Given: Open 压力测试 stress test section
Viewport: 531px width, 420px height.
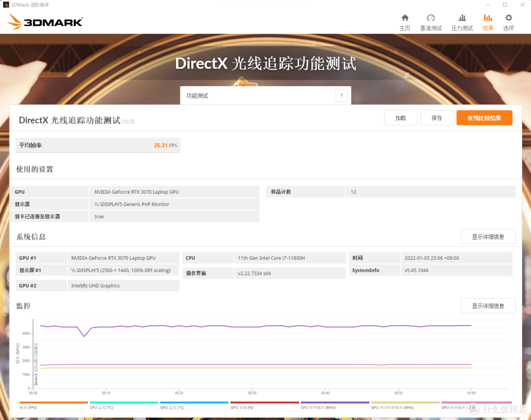Looking at the screenshot, I should tap(462, 21).
